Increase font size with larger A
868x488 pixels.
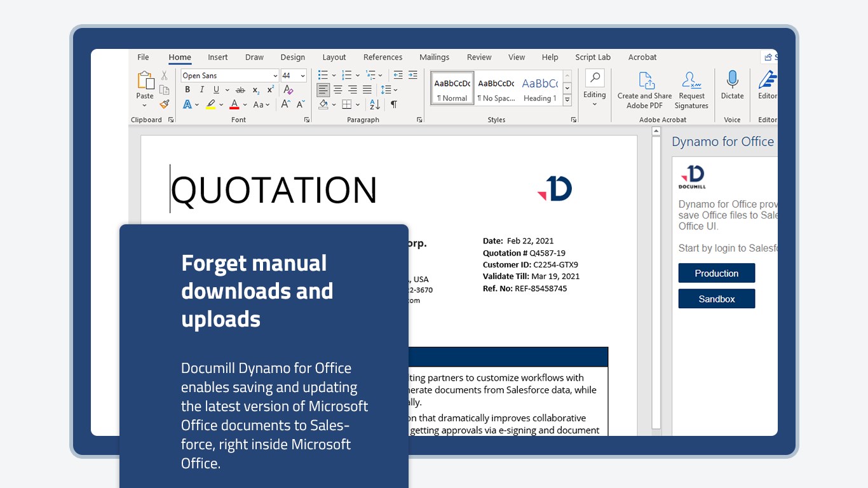click(x=286, y=104)
